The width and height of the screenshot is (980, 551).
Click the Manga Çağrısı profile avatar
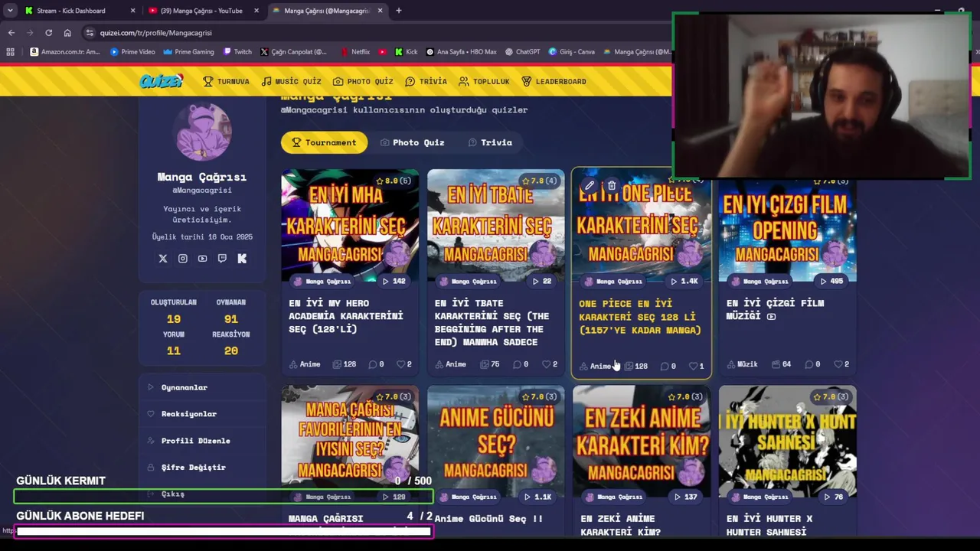(203, 132)
